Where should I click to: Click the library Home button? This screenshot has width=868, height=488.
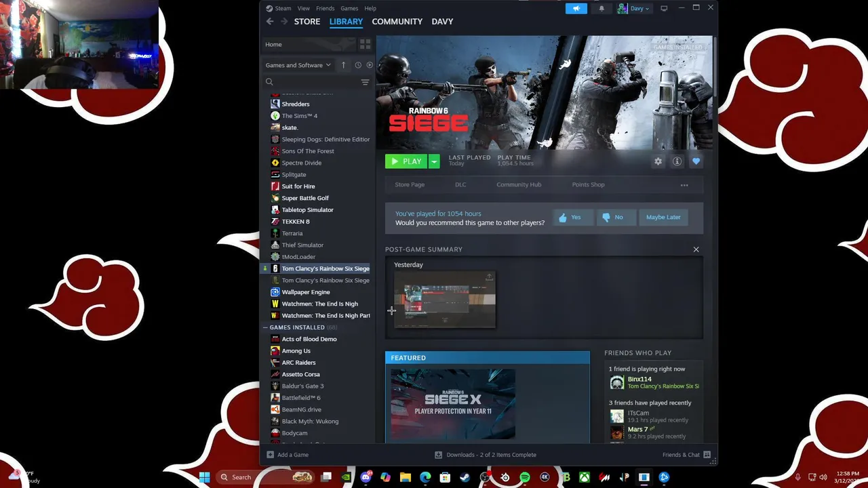309,44
